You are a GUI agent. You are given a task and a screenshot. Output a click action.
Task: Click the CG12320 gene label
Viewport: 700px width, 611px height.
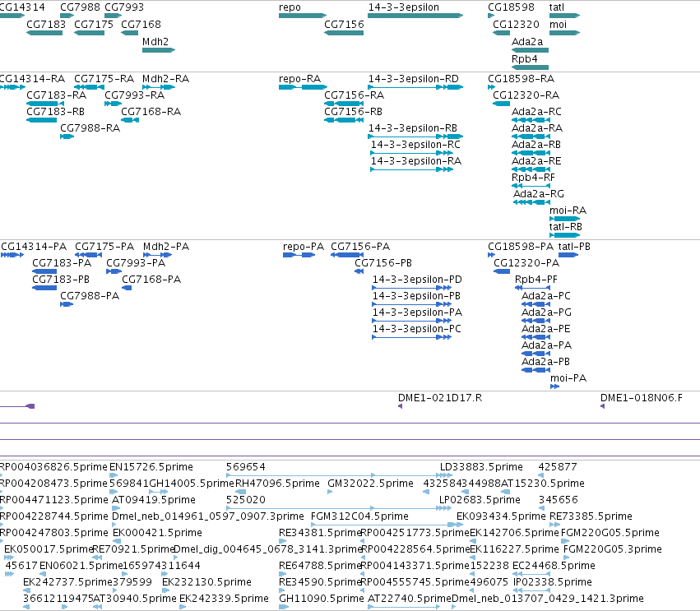tap(516, 25)
